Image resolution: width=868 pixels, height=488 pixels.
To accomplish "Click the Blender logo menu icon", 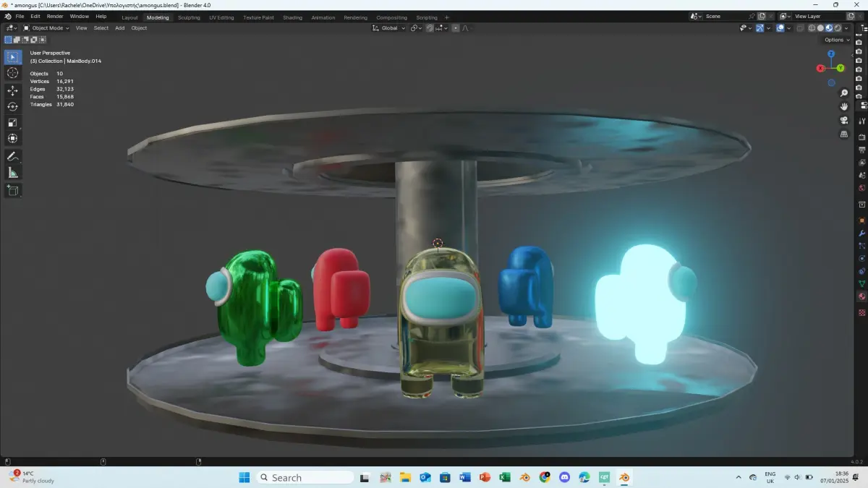I will point(7,16).
